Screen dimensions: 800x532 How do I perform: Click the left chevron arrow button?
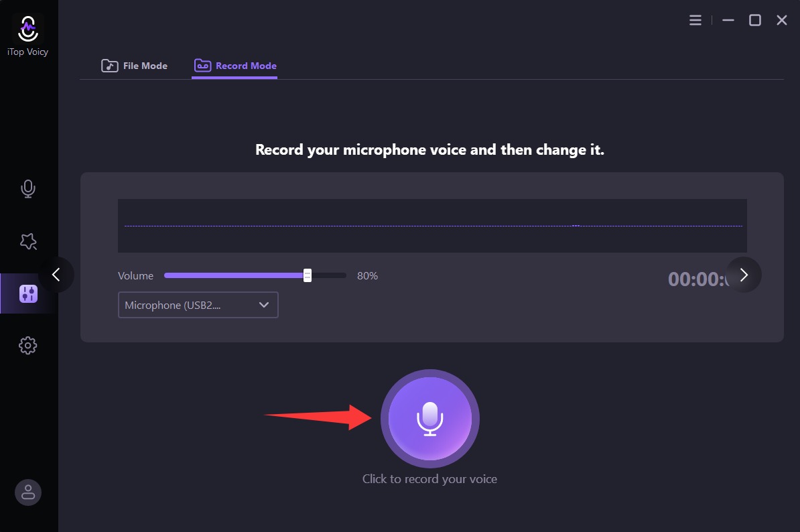click(56, 275)
